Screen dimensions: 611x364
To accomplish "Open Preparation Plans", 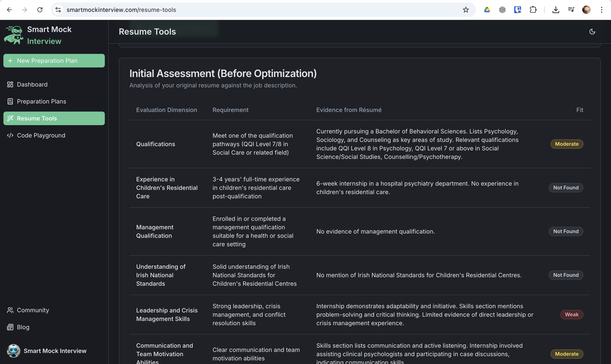I will click(54, 101).
